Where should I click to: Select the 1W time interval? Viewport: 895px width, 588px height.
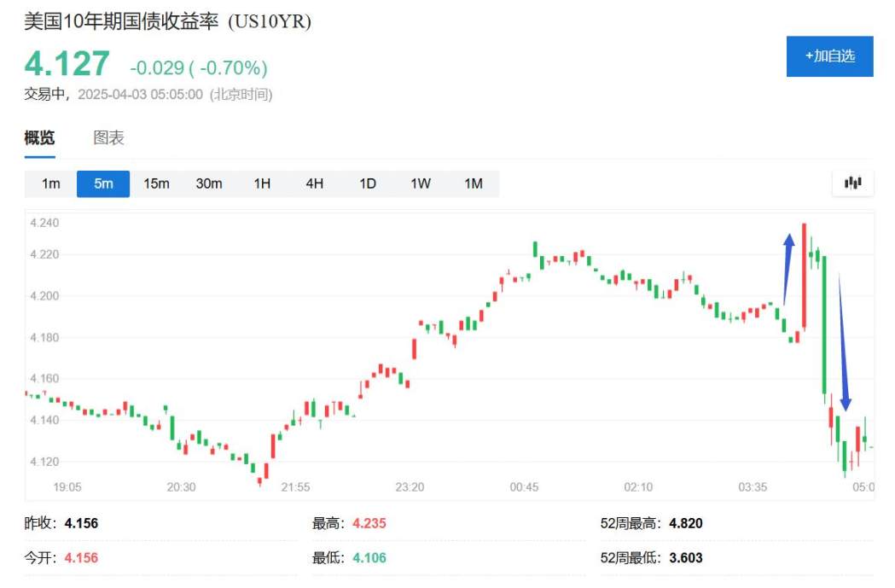[421, 183]
